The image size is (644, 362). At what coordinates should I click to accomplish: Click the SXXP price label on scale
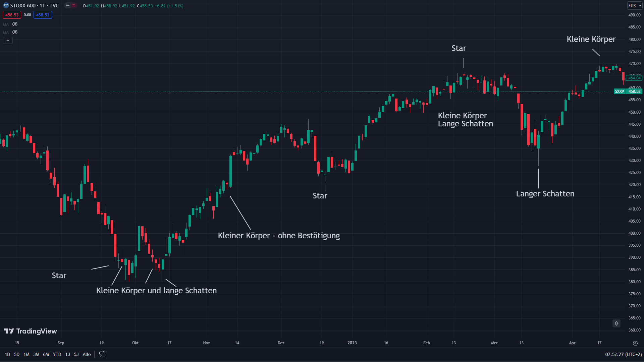(x=619, y=91)
